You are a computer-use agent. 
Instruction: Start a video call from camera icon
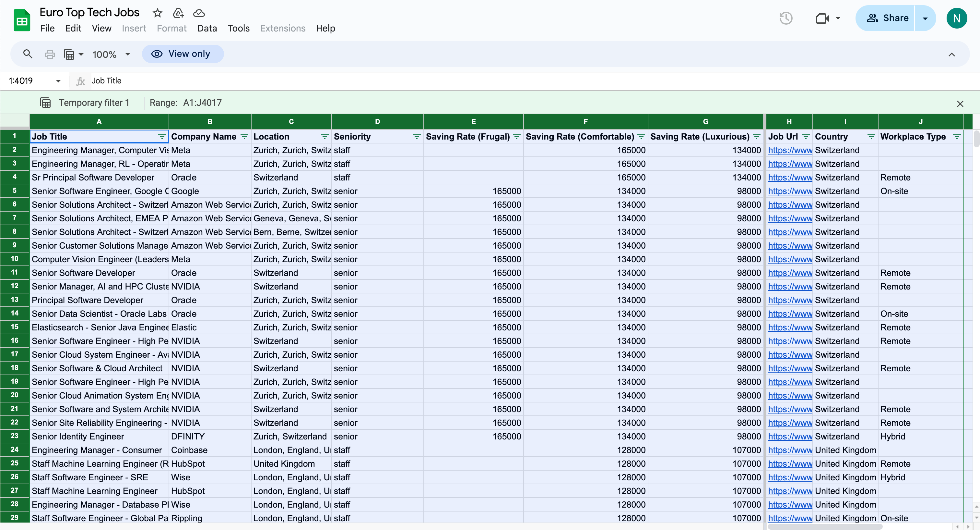[x=822, y=18]
